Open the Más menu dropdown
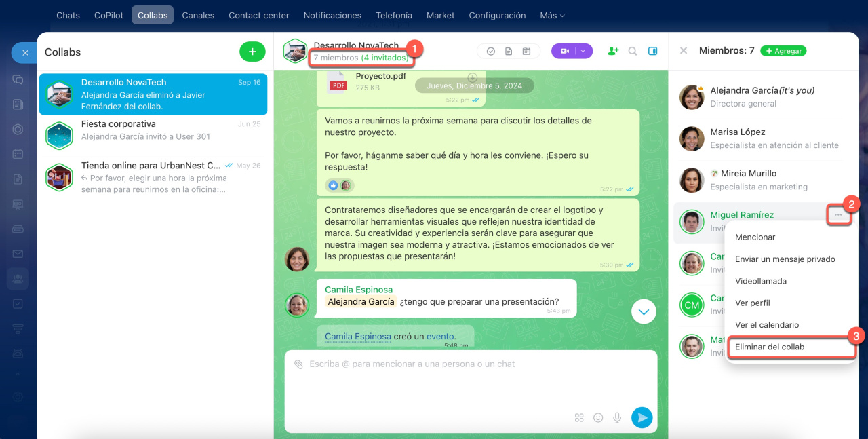The width and height of the screenshot is (868, 439). [552, 15]
